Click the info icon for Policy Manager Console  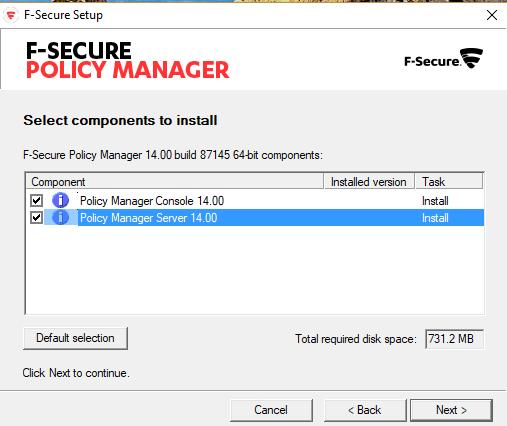point(60,200)
